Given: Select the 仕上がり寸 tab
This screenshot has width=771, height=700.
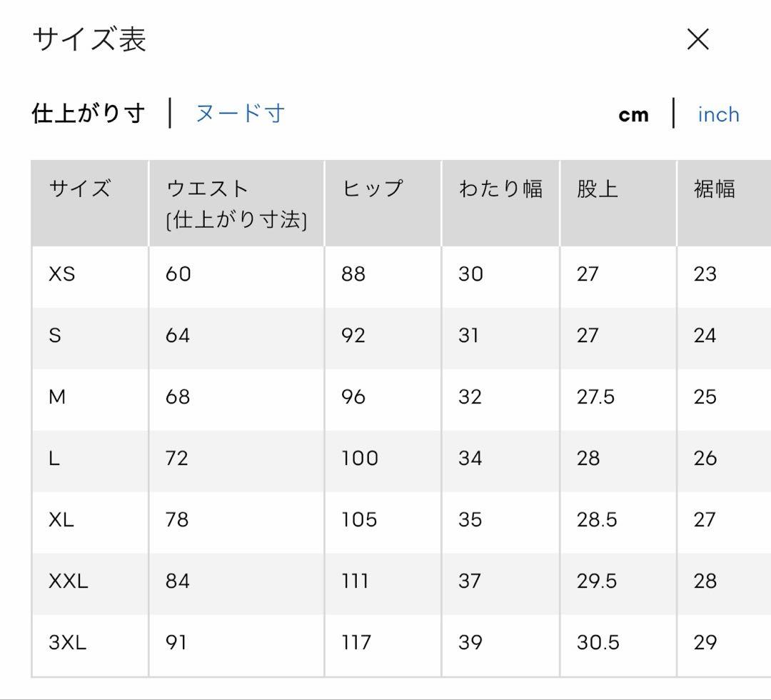Looking at the screenshot, I should tap(89, 114).
